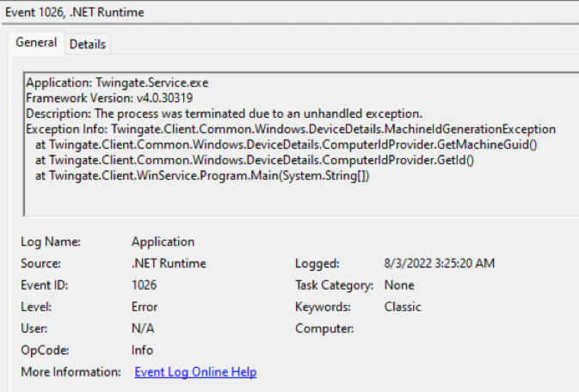This screenshot has width=579, height=392.
Task: Click the 'Log Name:' label
Action: 51,242
